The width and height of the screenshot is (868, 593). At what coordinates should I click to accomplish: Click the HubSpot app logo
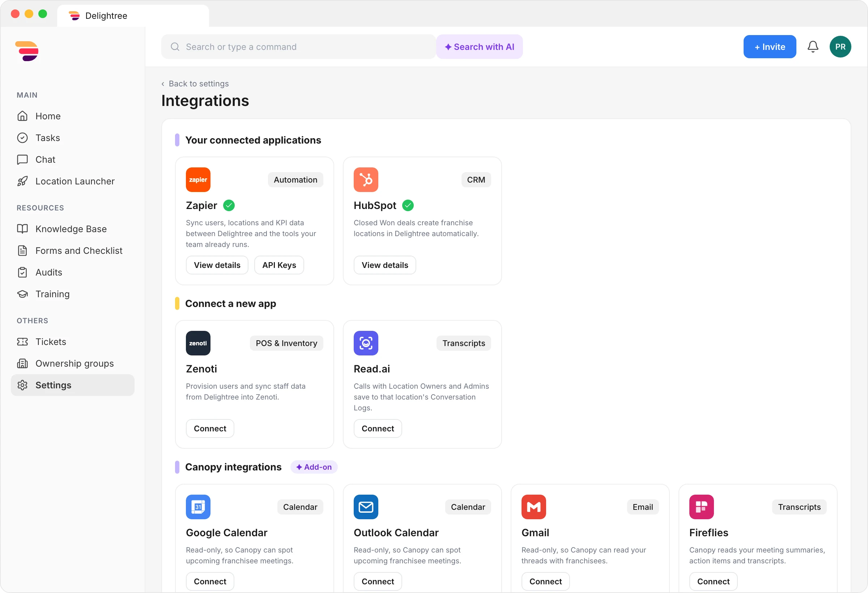point(366,180)
